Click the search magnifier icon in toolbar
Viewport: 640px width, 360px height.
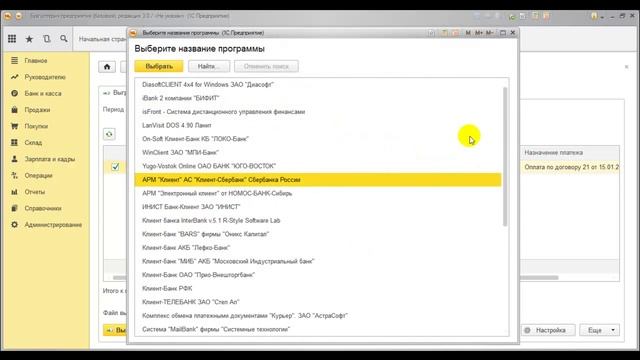64,39
